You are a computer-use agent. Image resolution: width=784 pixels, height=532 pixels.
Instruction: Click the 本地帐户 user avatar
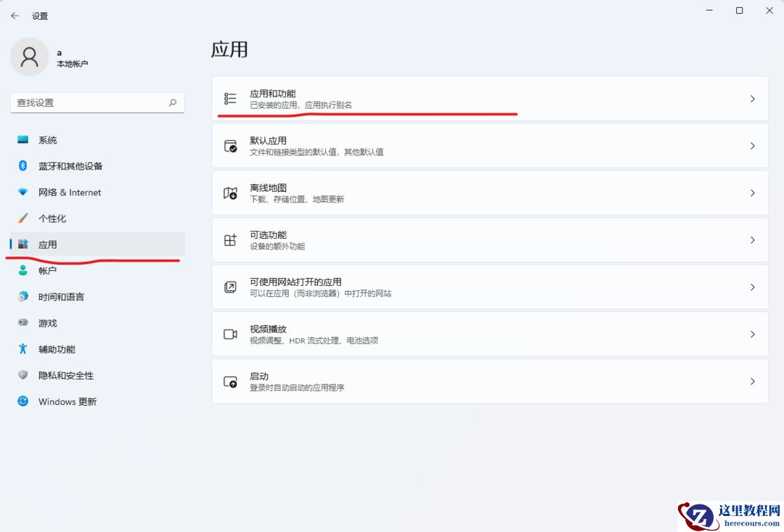[x=29, y=57]
